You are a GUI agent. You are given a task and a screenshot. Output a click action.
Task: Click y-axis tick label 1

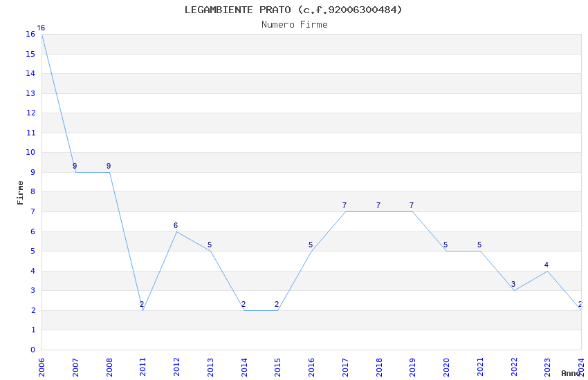tap(33, 330)
